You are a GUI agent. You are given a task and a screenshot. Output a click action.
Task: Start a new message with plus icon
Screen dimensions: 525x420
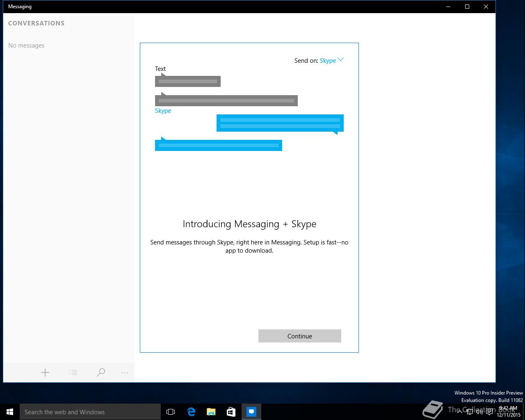45,372
